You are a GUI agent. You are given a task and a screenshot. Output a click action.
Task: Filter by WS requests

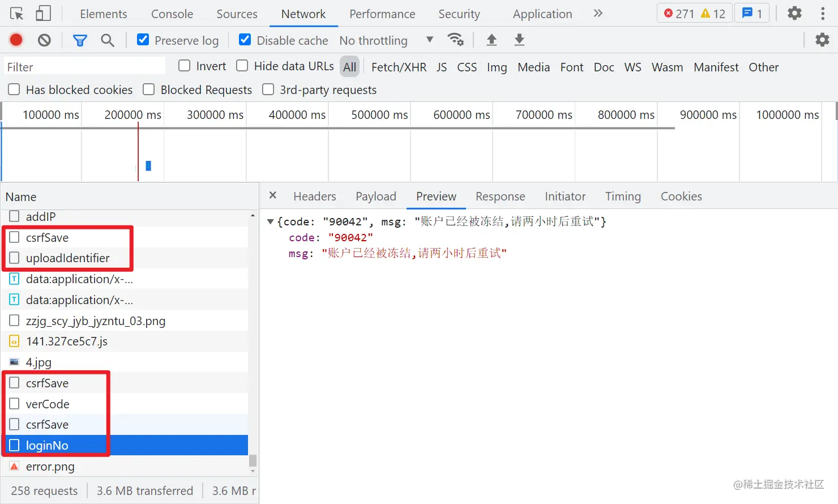[633, 67]
